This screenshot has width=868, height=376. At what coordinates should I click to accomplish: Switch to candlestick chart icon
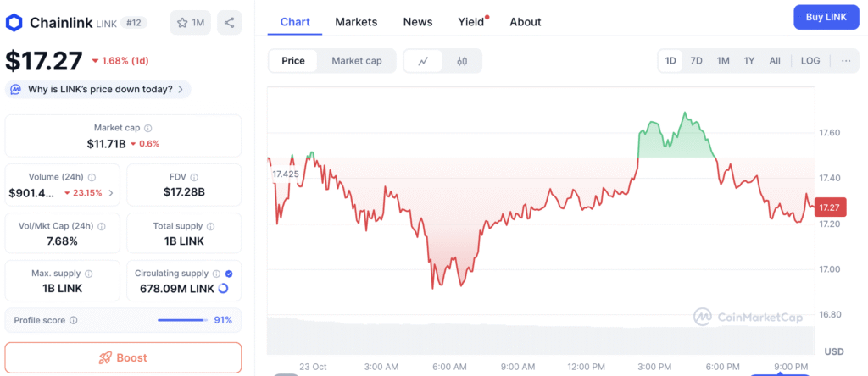click(x=462, y=61)
